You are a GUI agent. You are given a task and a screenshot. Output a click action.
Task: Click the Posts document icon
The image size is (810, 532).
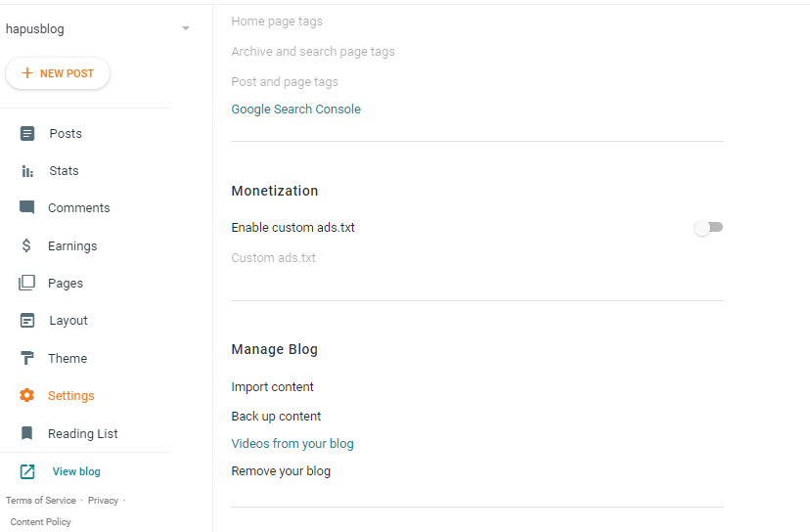coord(27,134)
